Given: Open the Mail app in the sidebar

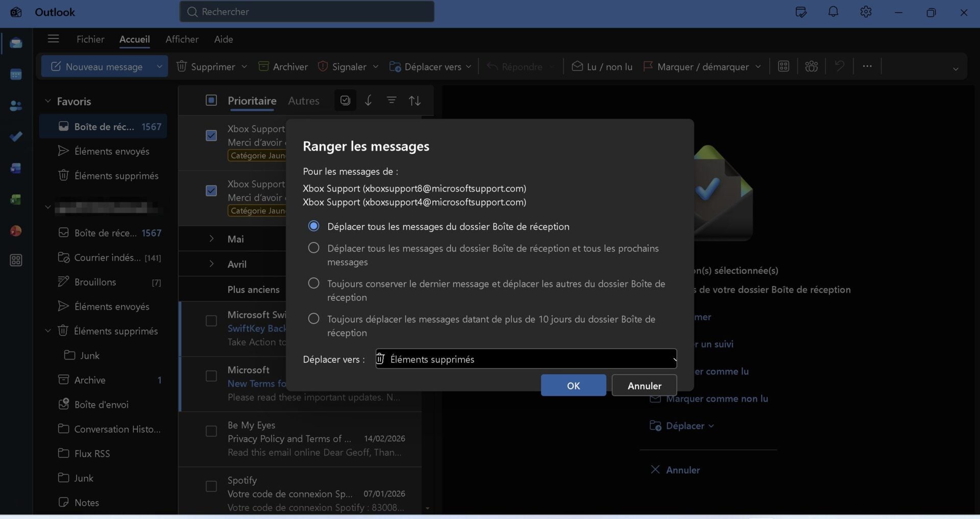Looking at the screenshot, I should (x=16, y=43).
